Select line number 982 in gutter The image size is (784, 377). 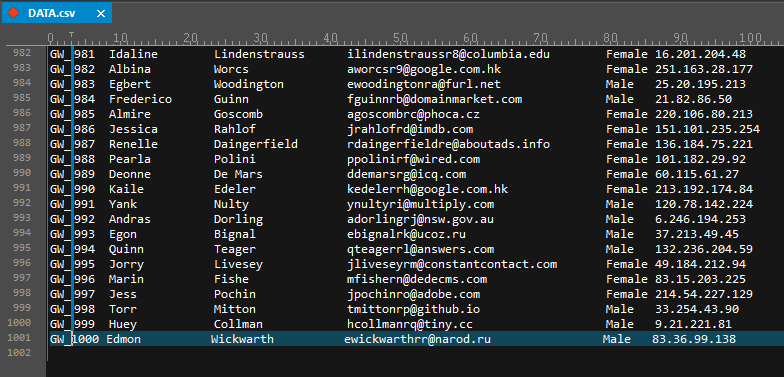22,53
